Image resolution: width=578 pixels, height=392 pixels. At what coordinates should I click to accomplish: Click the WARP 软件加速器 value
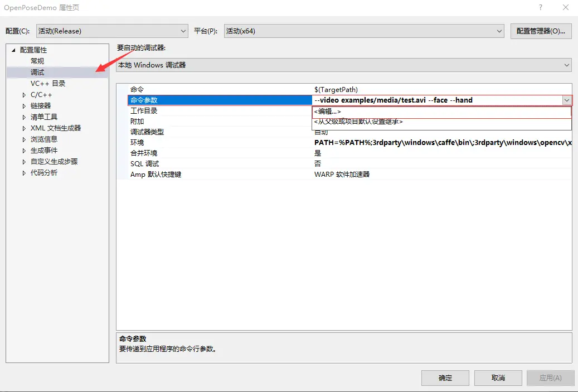click(342, 175)
